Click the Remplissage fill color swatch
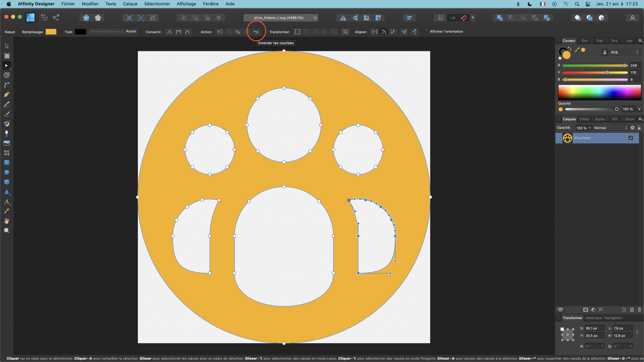 click(51, 32)
